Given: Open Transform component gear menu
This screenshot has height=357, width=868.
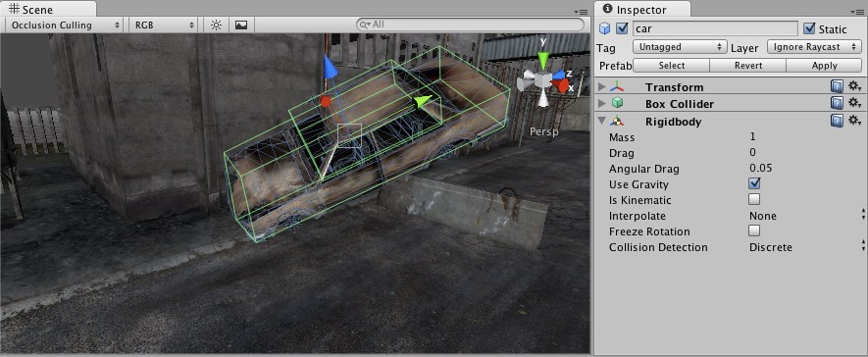Looking at the screenshot, I should point(854,86).
